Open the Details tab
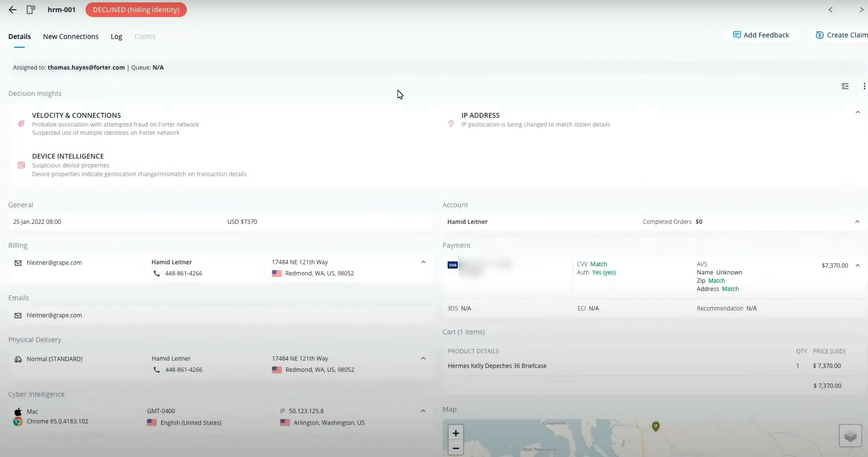 click(x=19, y=37)
